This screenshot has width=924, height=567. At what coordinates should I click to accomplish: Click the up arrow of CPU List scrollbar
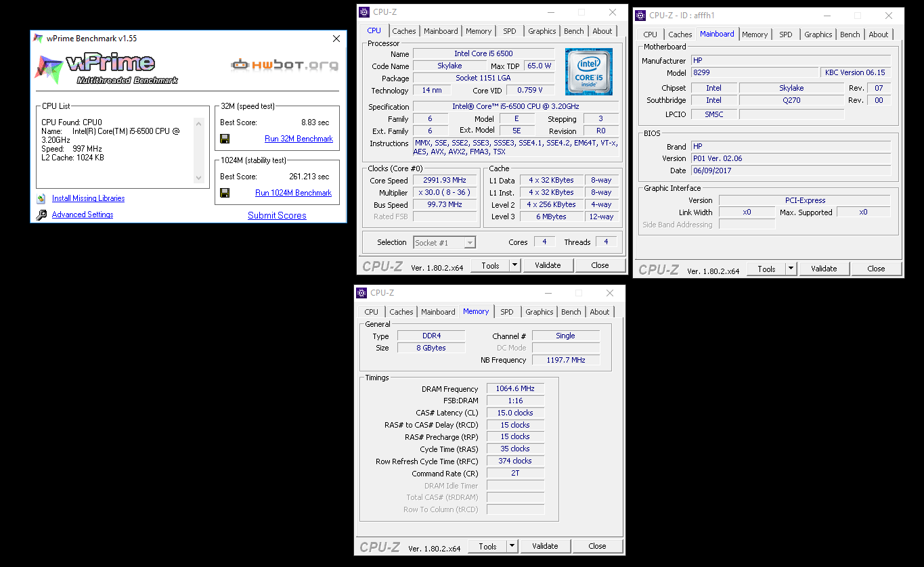pyautogui.click(x=198, y=124)
